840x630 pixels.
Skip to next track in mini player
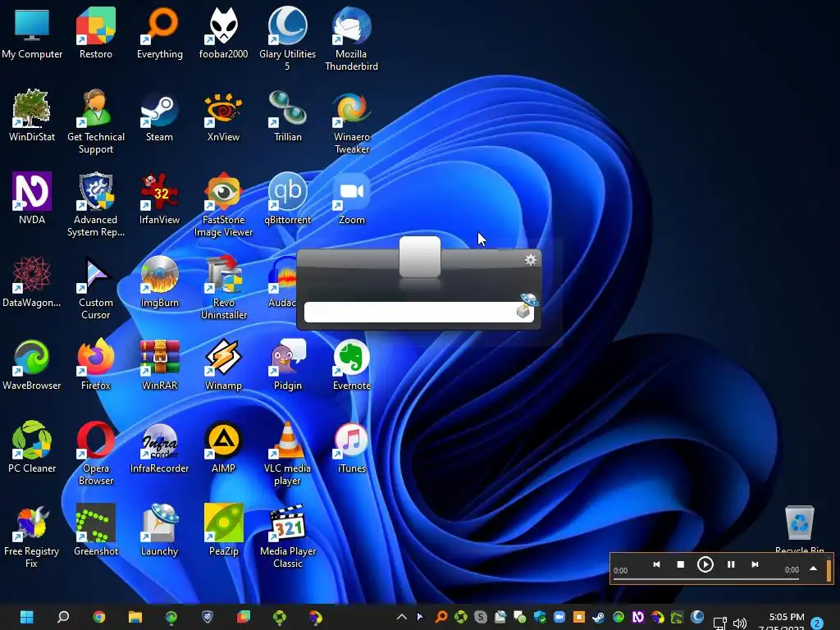(755, 564)
